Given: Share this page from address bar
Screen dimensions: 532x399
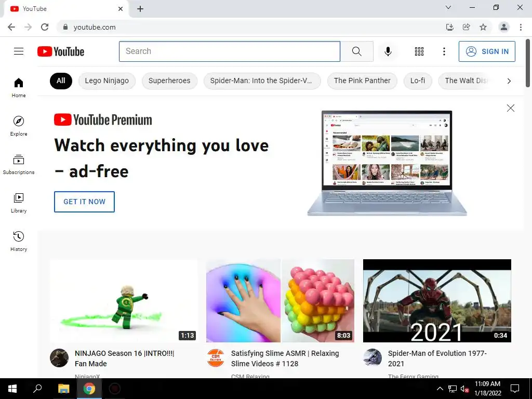Looking at the screenshot, I should click(466, 27).
